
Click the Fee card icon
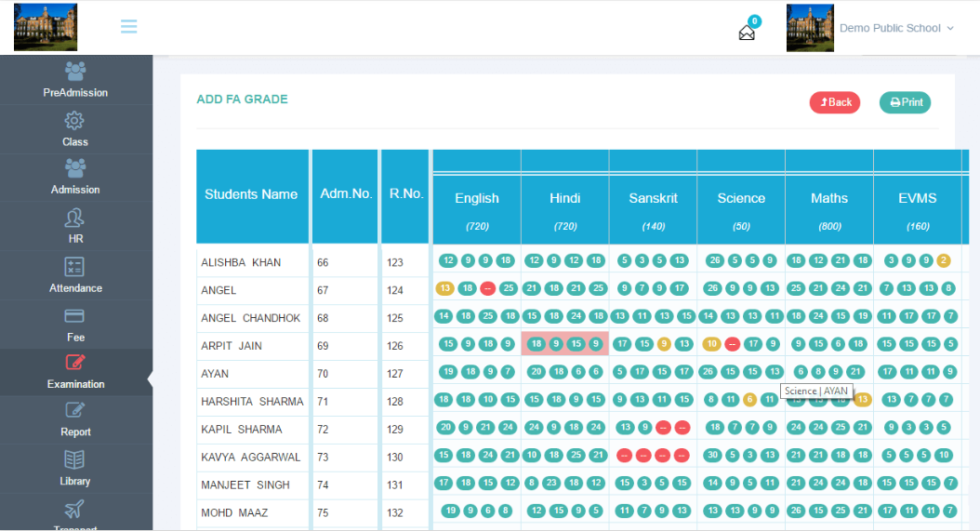tap(75, 316)
